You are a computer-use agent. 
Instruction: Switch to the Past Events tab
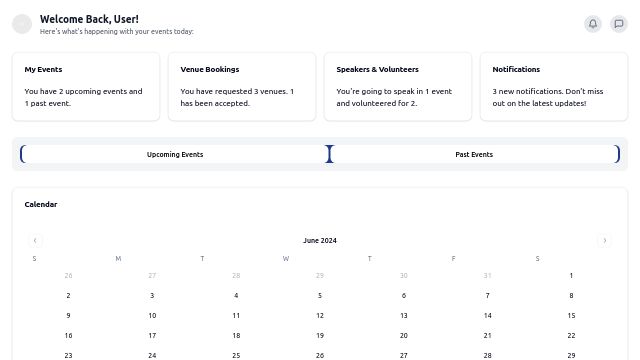(x=474, y=154)
